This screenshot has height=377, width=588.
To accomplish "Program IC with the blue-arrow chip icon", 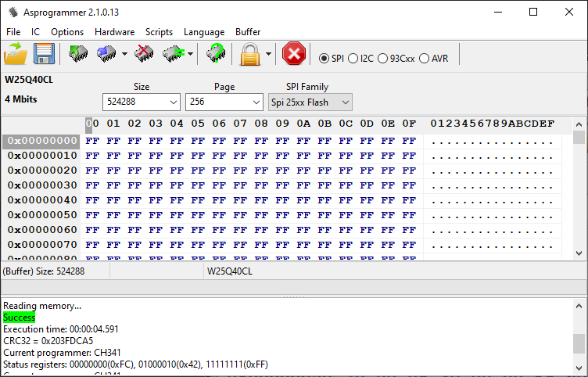I will 106,55.
